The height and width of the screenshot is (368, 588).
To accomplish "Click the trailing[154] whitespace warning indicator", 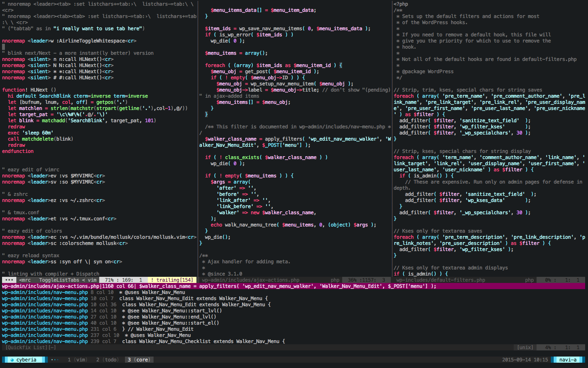I will [171, 280].
